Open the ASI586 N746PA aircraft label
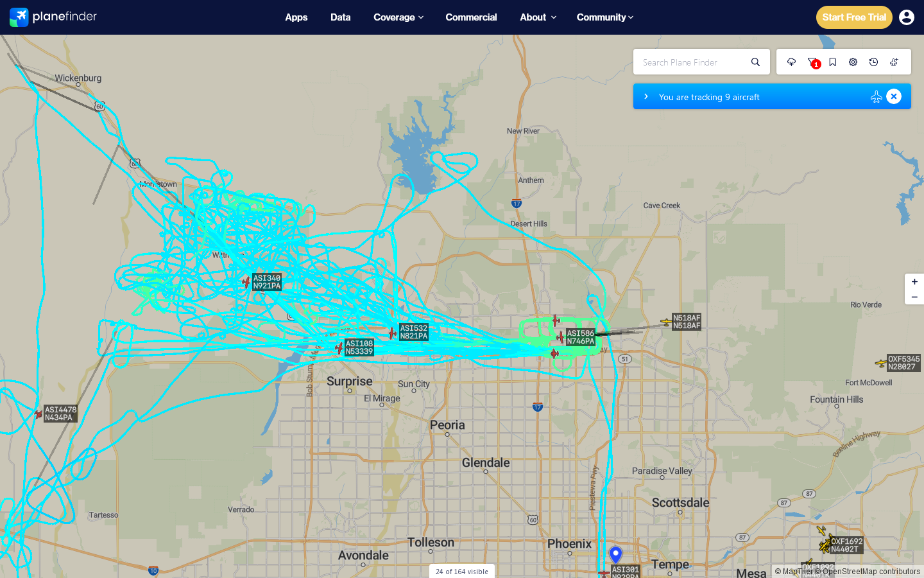The width and height of the screenshot is (924, 578). point(581,337)
